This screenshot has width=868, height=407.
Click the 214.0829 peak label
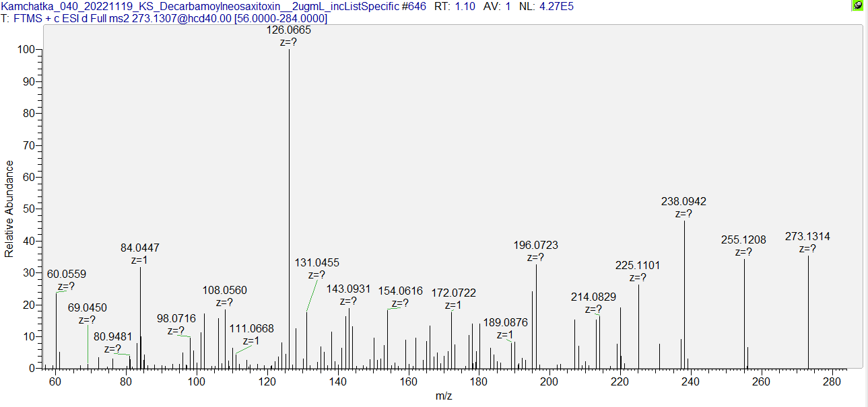tap(593, 297)
